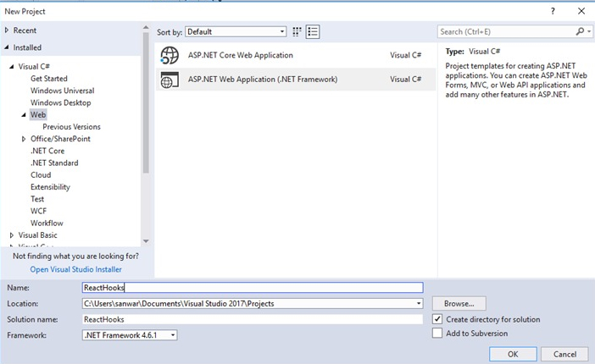Select Extensibility category
The height and width of the screenshot is (364, 595).
50,187
